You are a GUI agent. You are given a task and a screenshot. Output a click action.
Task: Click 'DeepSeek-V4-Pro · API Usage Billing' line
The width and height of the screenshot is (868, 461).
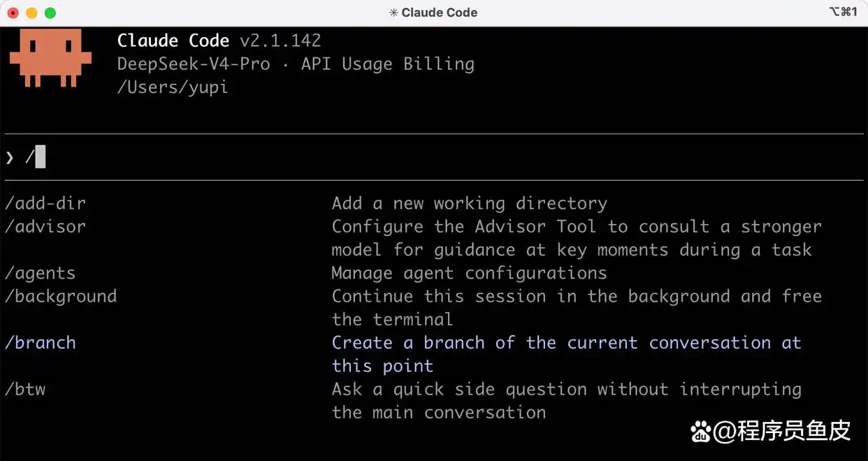[296, 64]
